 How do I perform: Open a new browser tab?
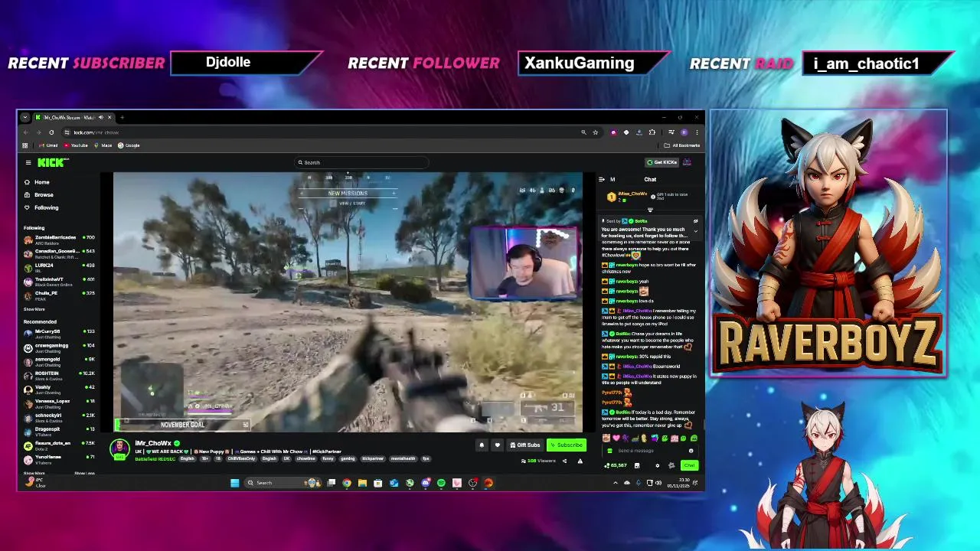tap(122, 117)
